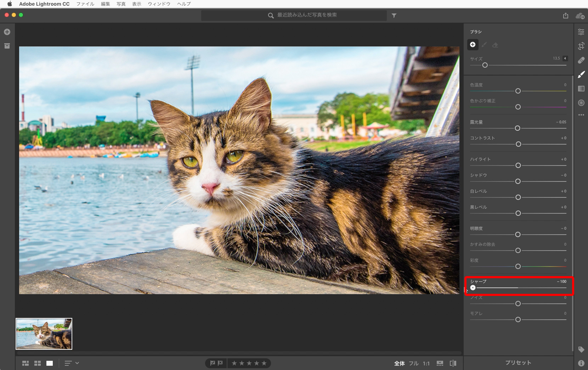The image size is (588, 370).
Task: Open the sort order dropdown
Action: 72,363
